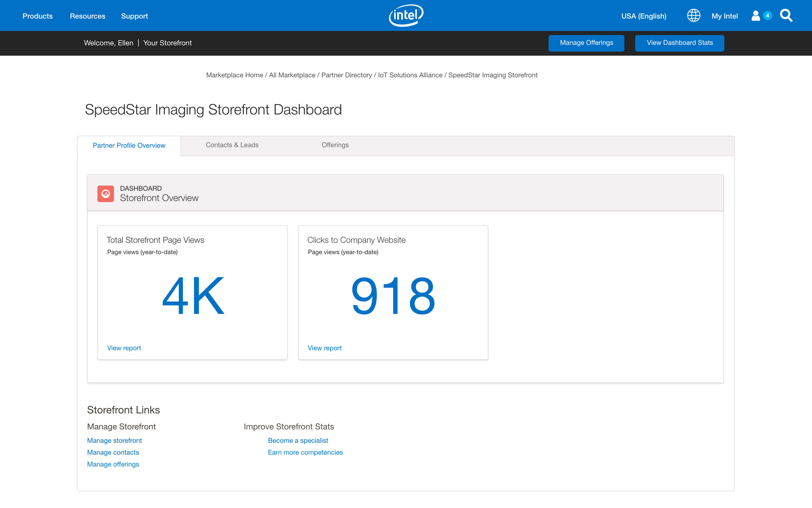The width and height of the screenshot is (812, 508).
Task: Click SpeedStar Imaging Storefront breadcrumb
Action: pyautogui.click(x=493, y=75)
